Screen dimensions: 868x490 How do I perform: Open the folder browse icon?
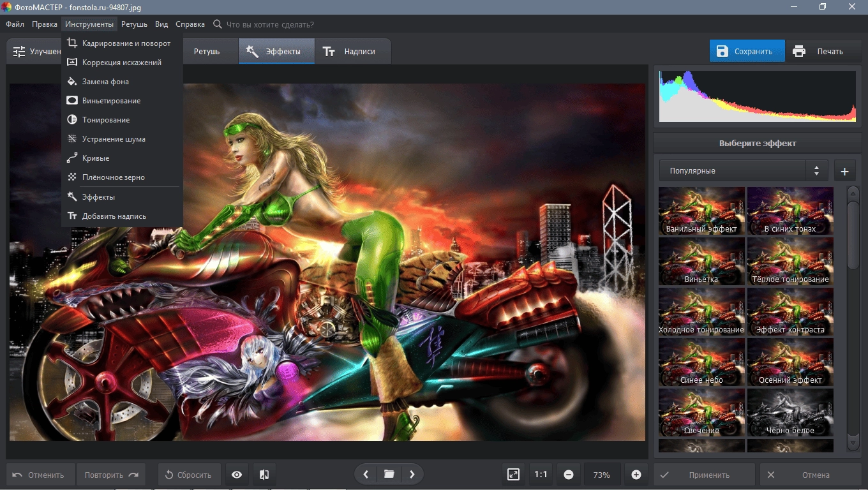coord(389,475)
